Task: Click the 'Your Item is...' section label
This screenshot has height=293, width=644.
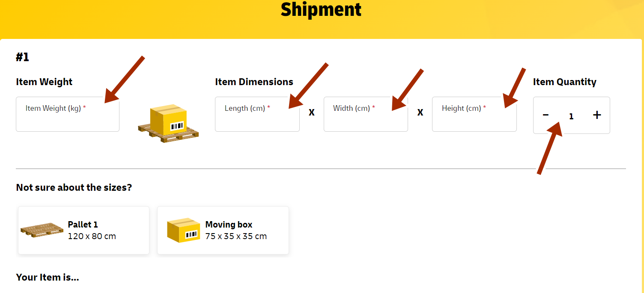Action: (47, 277)
